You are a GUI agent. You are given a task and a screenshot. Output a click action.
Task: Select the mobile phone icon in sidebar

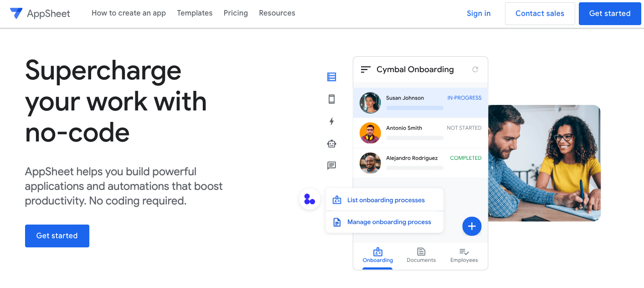332,99
